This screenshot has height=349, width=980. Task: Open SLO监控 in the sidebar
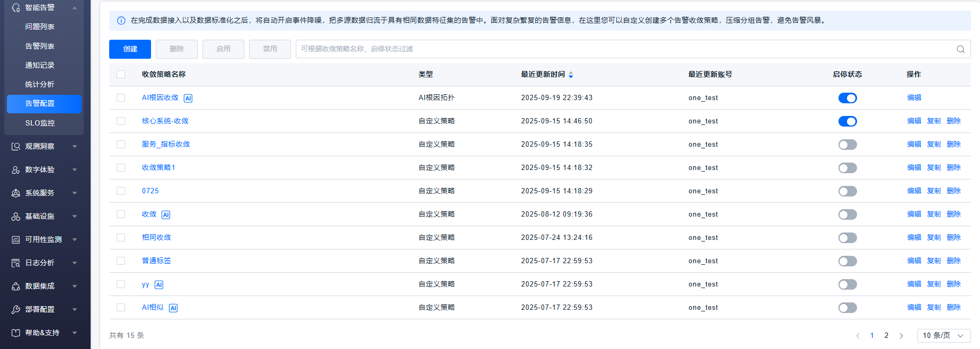[x=40, y=123]
